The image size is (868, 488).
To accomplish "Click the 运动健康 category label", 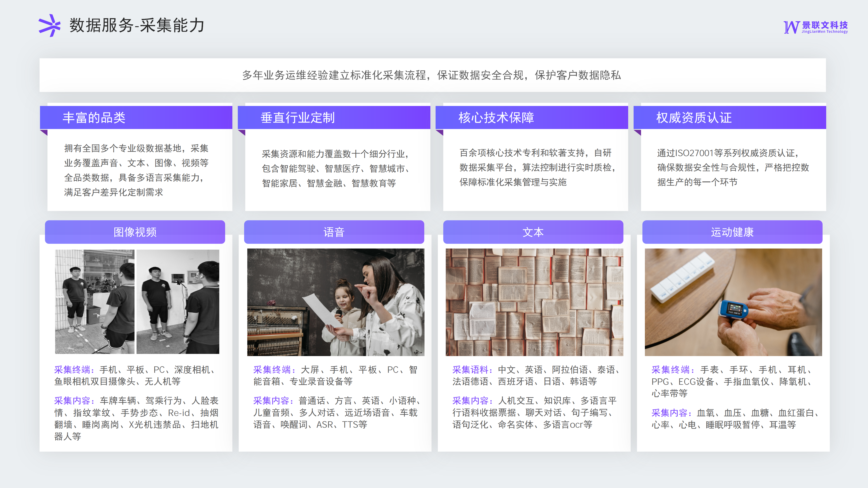I will click(x=732, y=232).
